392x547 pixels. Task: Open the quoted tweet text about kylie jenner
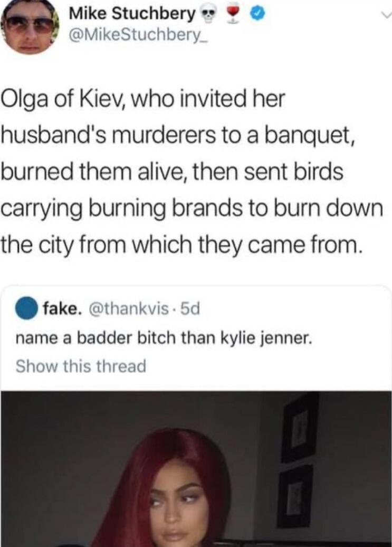click(x=162, y=338)
